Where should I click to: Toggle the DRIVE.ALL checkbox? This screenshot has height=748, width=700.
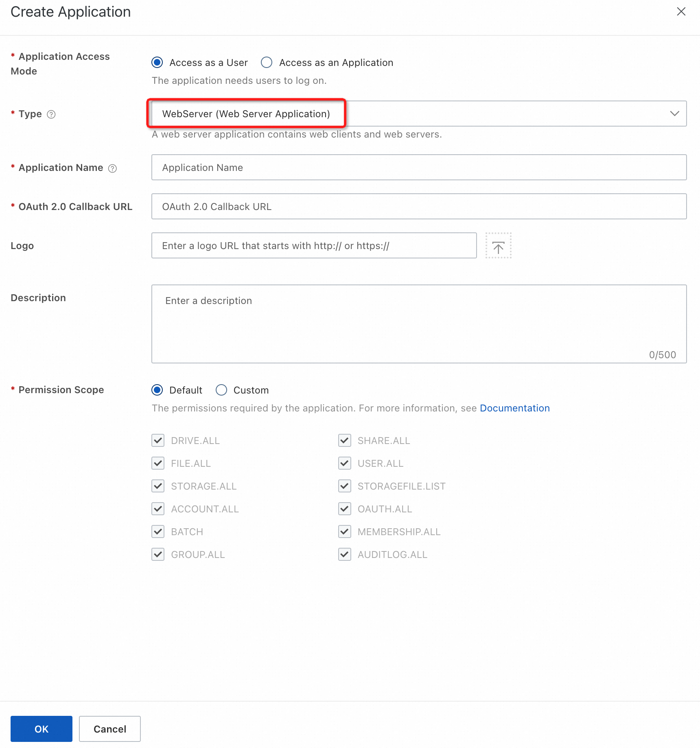coord(158,440)
